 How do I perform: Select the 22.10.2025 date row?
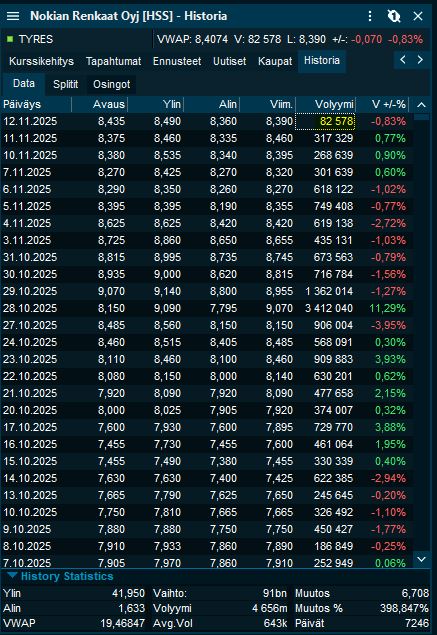pyautogui.click(x=207, y=377)
